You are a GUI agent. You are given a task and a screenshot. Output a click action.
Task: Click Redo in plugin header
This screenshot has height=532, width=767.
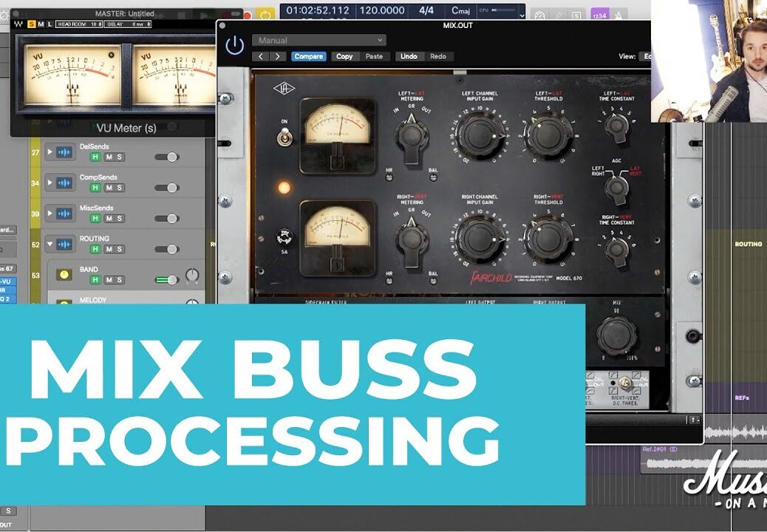pyautogui.click(x=438, y=56)
